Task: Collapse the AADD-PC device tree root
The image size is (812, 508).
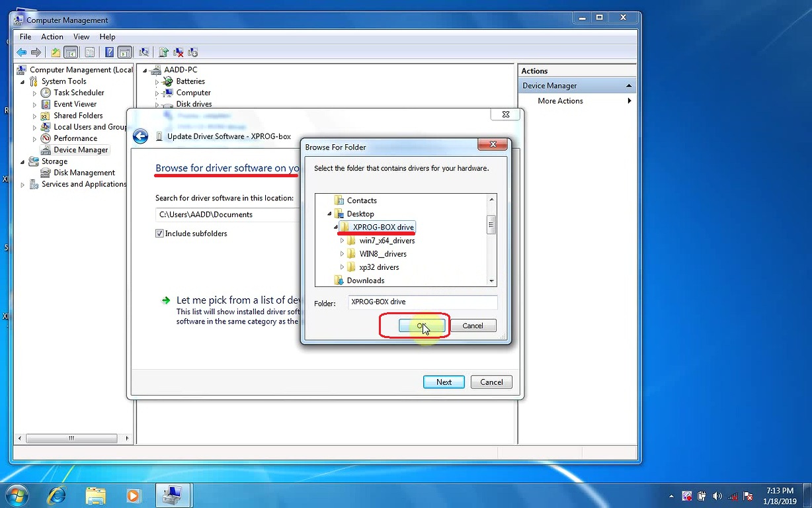Action: [x=145, y=70]
